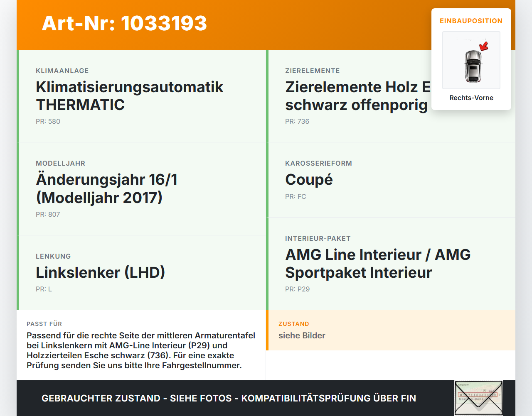This screenshot has width=532, height=416.
Task: Click the Art-Nr: 1033193 heading
Action: (124, 23)
